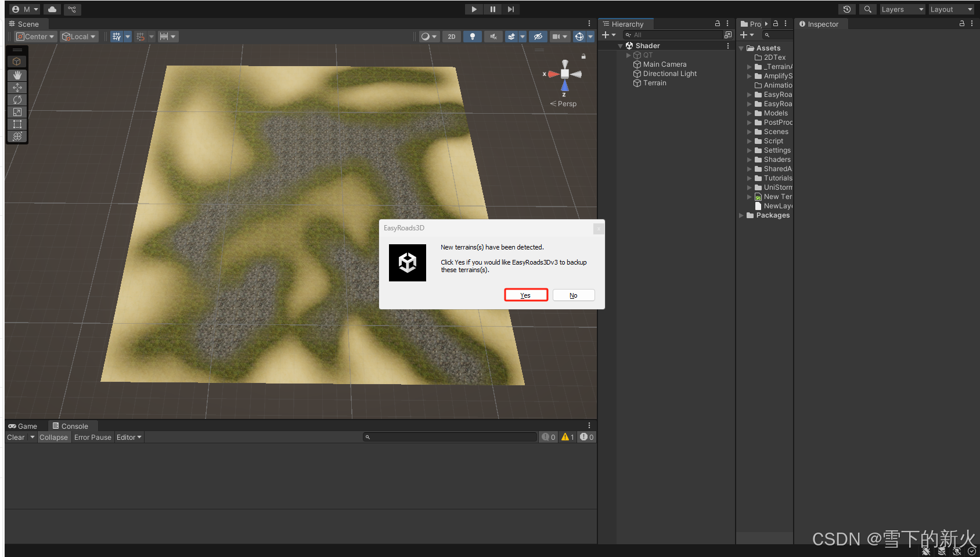Mute scene view audio

[493, 36]
